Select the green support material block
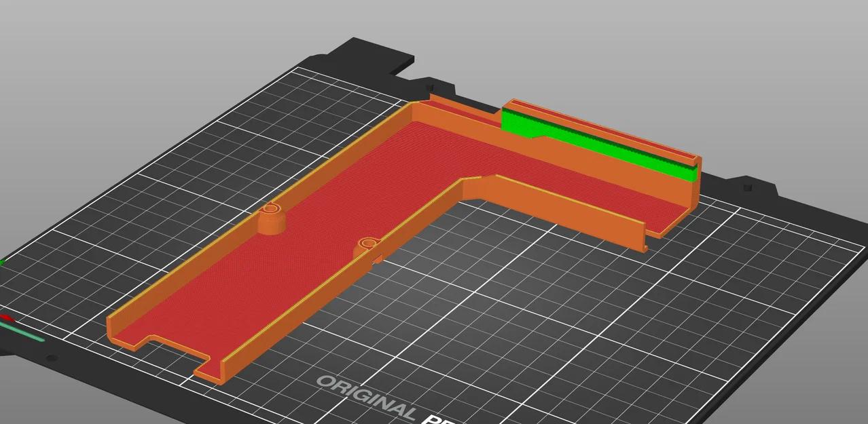The height and width of the screenshot is (424, 868). pos(598,145)
